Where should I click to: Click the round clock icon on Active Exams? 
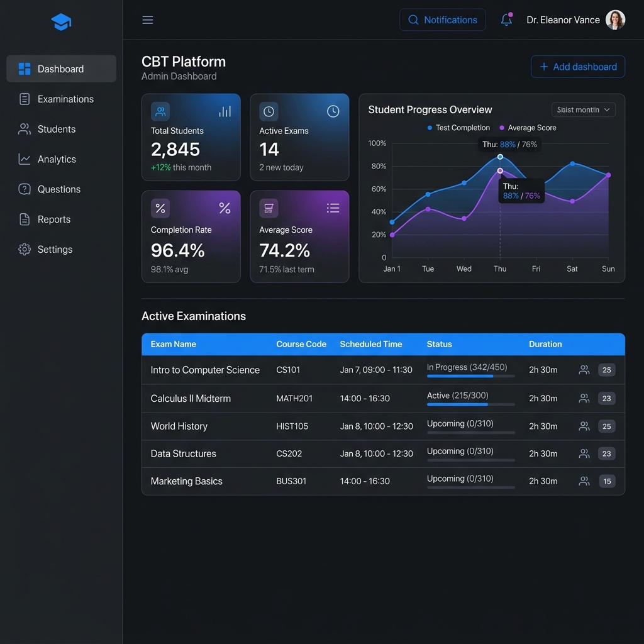(x=333, y=111)
